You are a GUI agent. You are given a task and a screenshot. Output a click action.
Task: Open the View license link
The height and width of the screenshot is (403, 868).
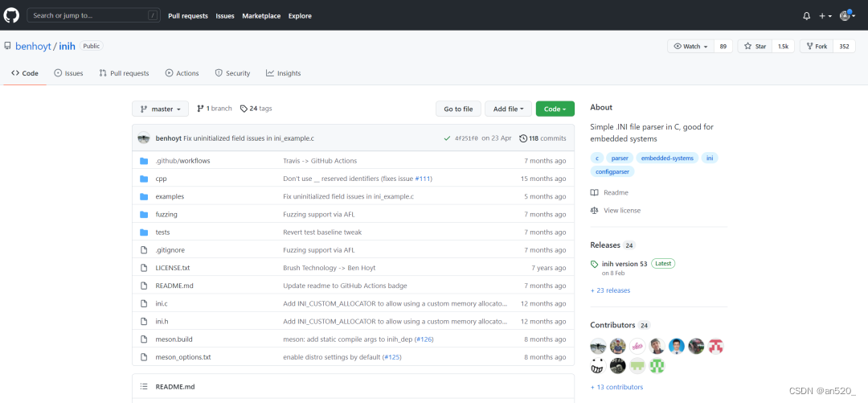pyautogui.click(x=616, y=210)
